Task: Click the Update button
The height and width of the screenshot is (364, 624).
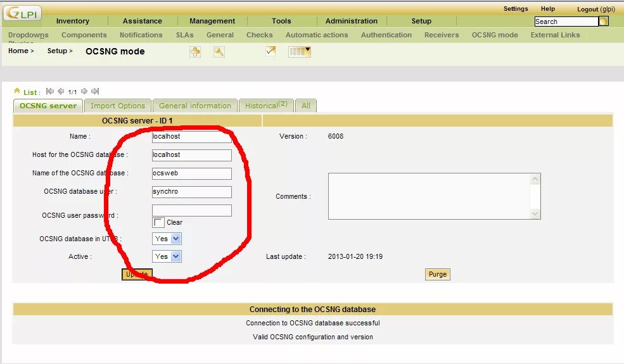Action: 137,274
